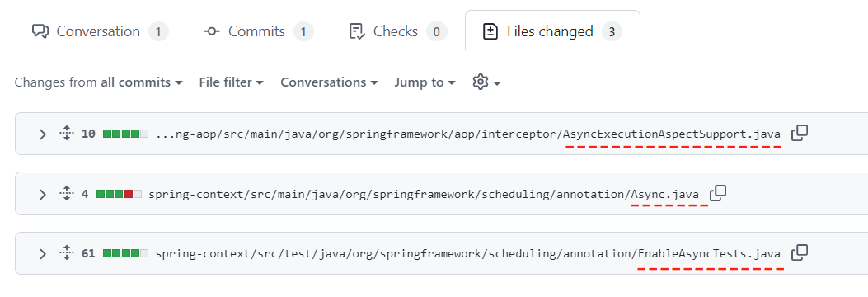Open the 'Changes from all commits' dropdown
Image resolution: width=868 pixels, height=297 pixels.
[99, 82]
